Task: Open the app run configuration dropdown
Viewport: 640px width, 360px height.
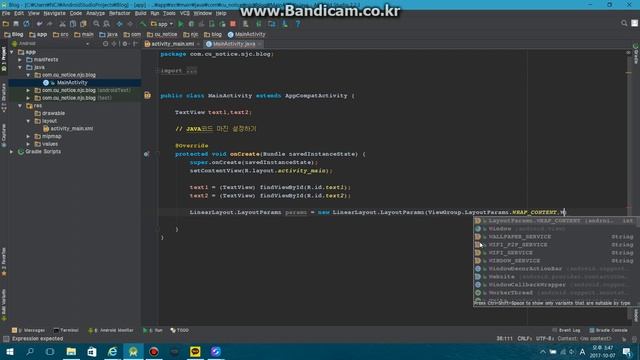Action: coord(162,24)
